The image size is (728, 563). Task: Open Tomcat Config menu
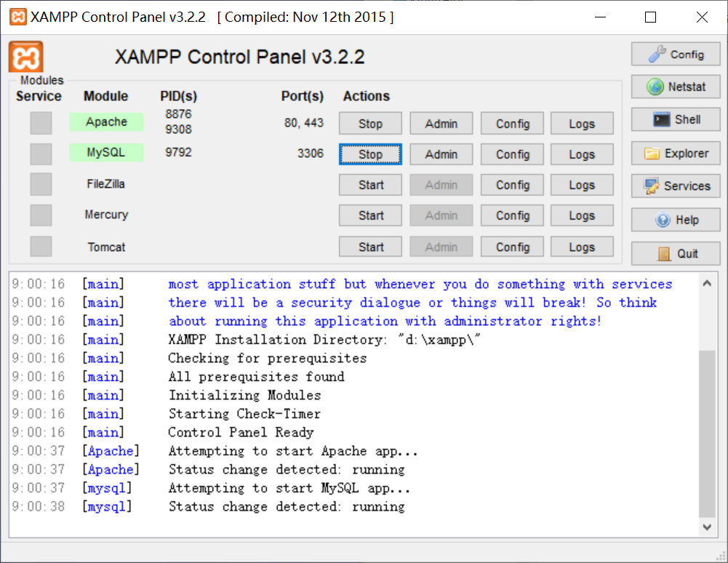[x=513, y=247]
